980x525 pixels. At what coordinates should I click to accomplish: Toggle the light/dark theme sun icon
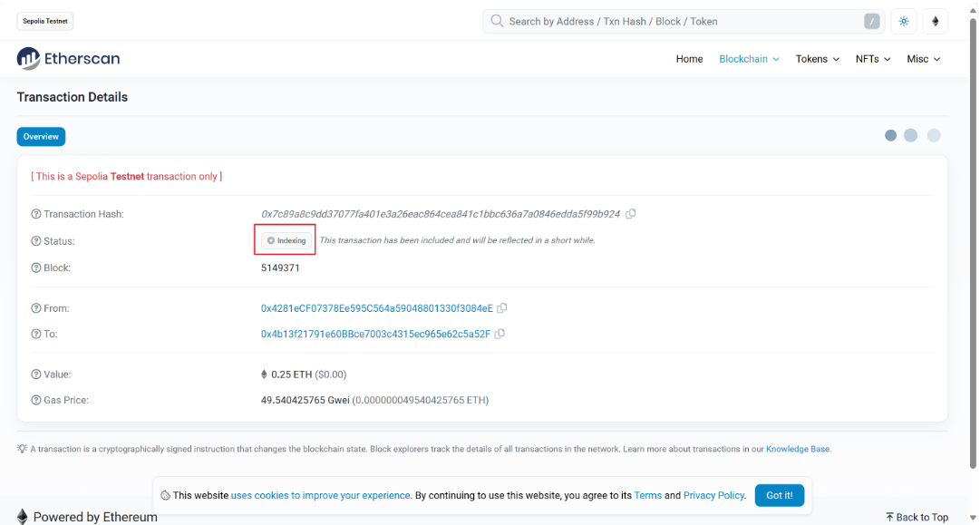coord(904,21)
